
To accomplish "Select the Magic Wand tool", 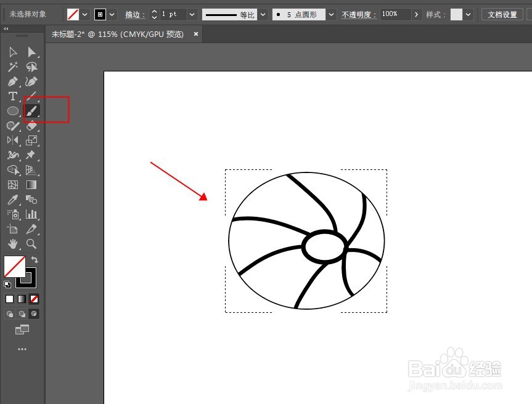I will (13, 67).
